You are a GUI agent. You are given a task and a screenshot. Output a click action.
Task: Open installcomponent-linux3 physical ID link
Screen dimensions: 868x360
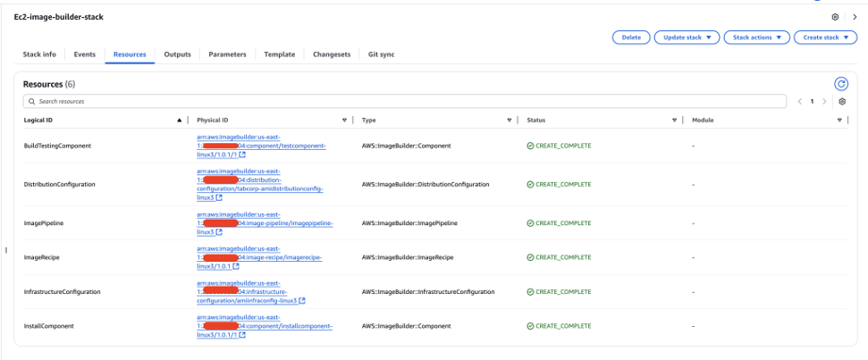coord(265,326)
